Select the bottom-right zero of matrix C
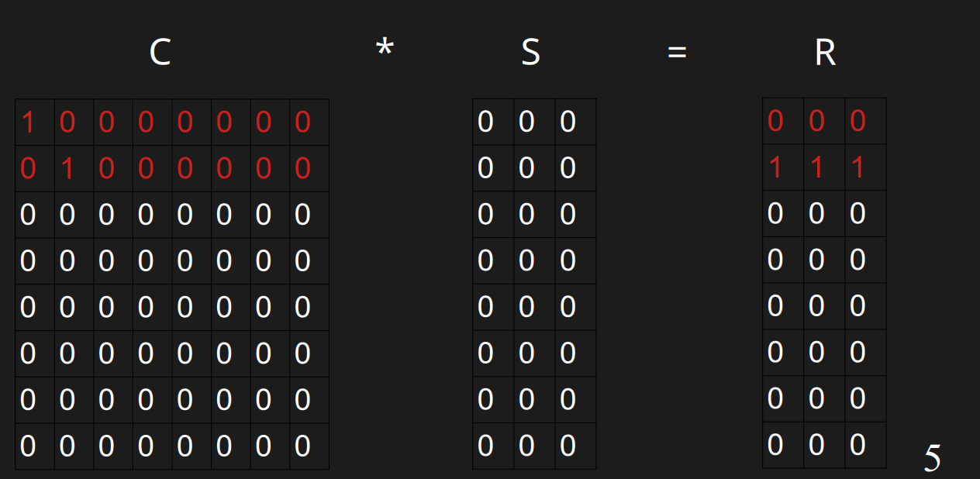The height and width of the screenshot is (479, 980). [302, 446]
